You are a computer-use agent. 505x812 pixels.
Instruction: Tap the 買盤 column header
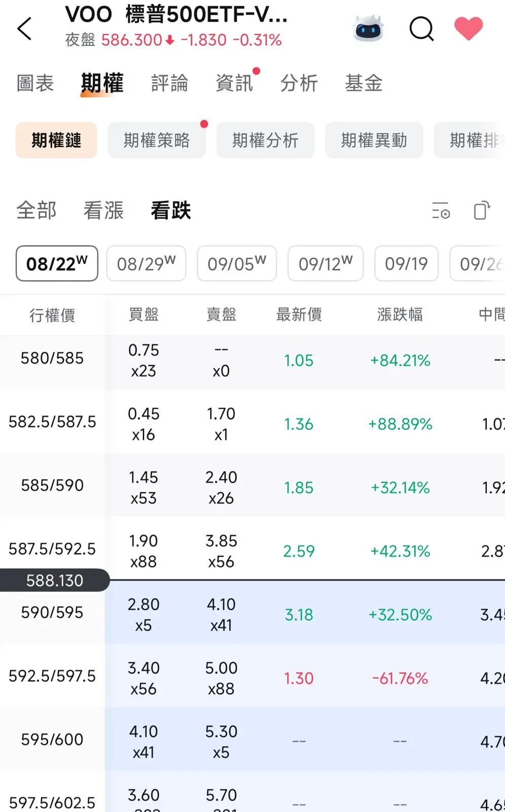click(143, 315)
